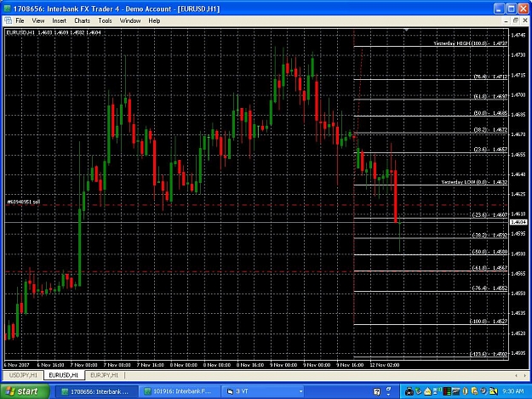Click the question-mark help icon on taskbar

coord(376,391)
